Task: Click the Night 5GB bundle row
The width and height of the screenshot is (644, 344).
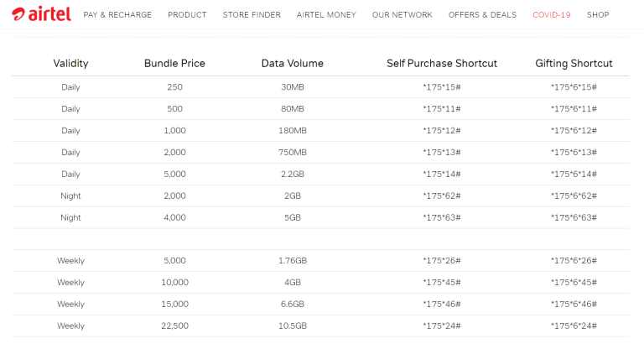Action: pyautogui.click(x=292, y=217)
